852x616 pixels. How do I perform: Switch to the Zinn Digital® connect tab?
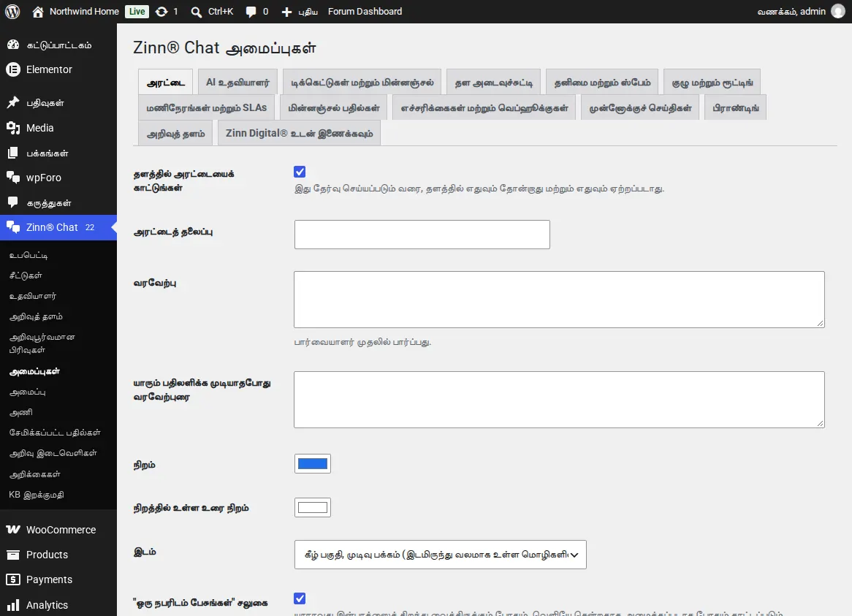pos(299,133)
